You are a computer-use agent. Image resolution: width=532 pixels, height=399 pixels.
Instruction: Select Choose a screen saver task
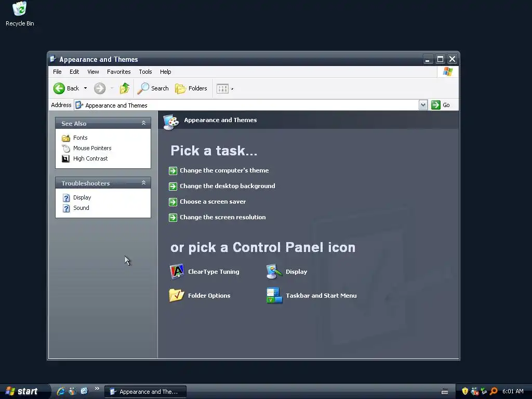[212, 202]
